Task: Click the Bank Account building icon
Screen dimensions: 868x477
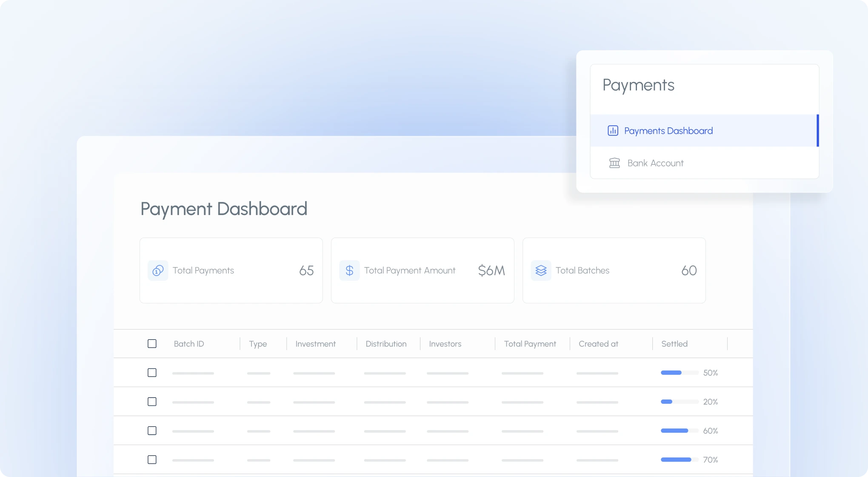Action: 614,163
